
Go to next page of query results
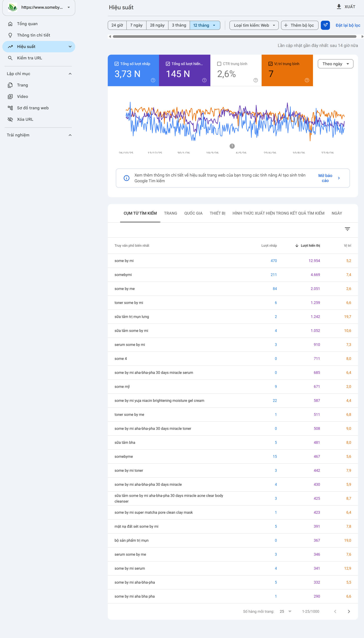[349, 612]
